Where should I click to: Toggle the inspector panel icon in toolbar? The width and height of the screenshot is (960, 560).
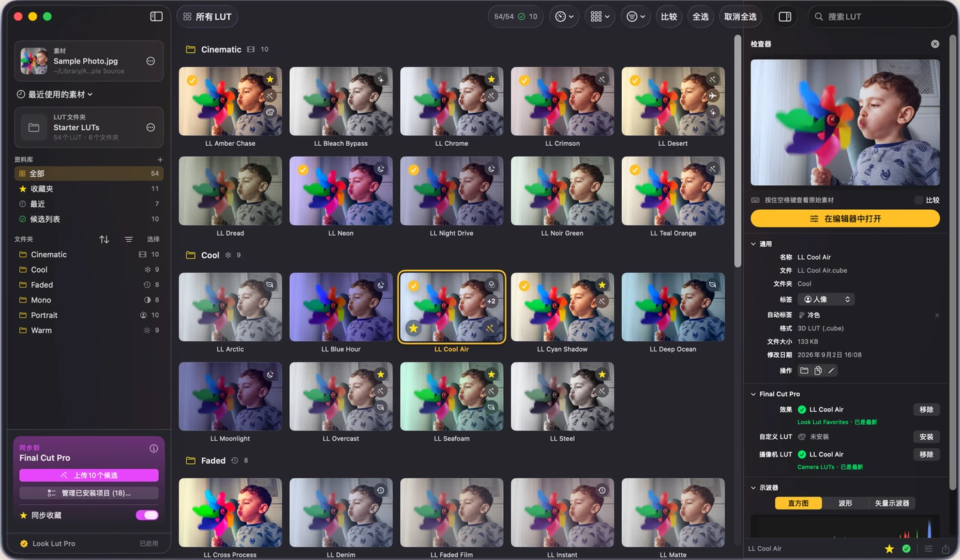785,16
